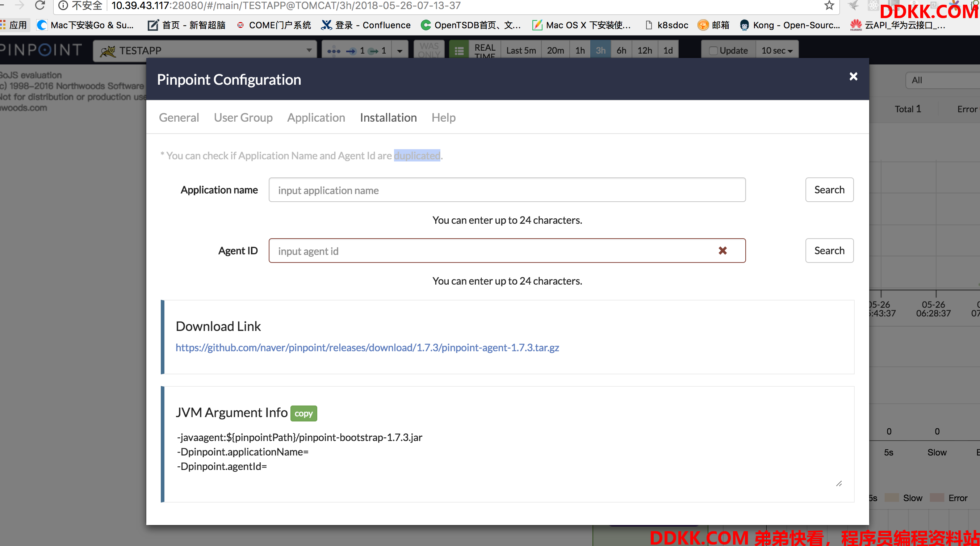Screen dimensions: 980x546
Task: Click the Total 1 label in background
Action: click(908, 109)
